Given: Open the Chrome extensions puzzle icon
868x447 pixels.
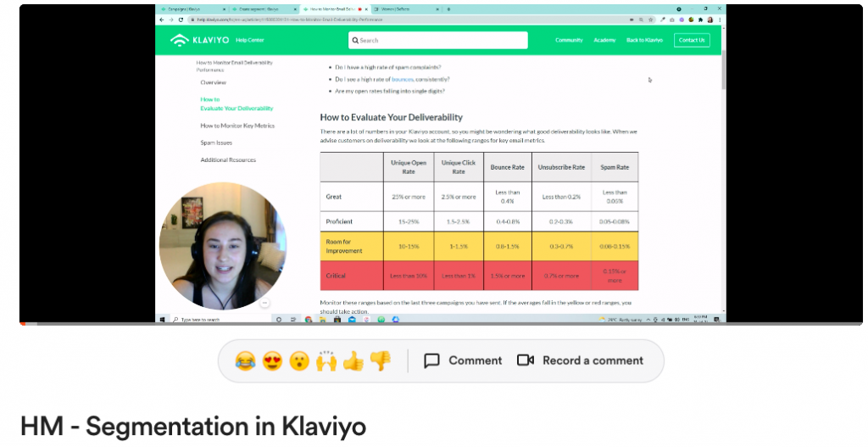Looking at the screenshot, I should 700,20.
